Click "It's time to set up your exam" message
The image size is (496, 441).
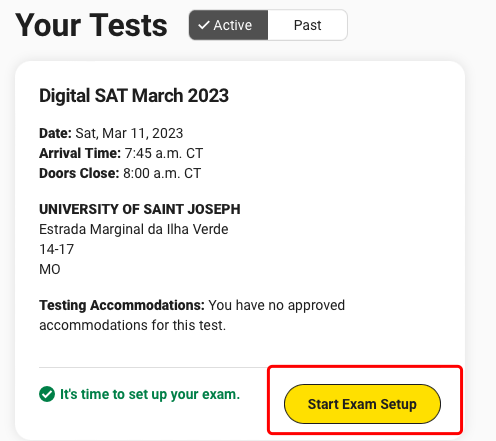tap(150, 394)
